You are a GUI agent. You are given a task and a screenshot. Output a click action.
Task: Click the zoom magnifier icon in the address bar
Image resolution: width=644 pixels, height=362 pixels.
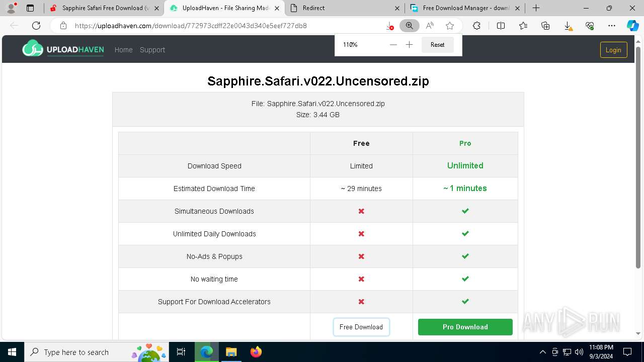[x=410, y=26]
